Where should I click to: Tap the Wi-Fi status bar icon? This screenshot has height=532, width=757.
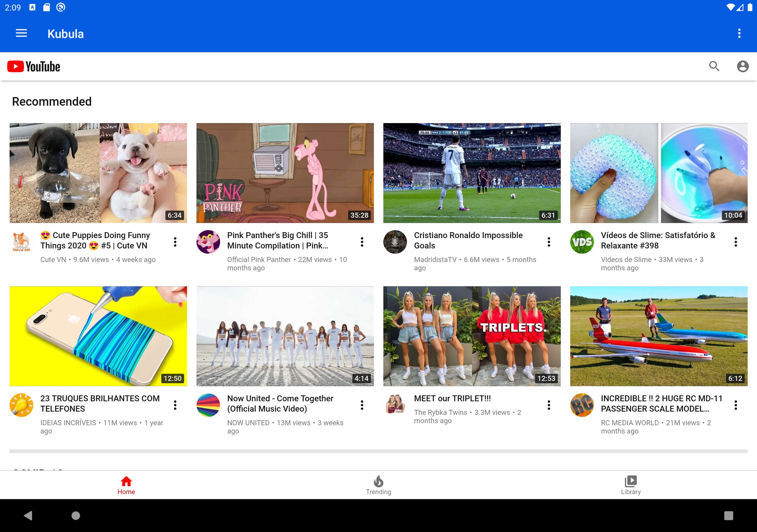730,7
